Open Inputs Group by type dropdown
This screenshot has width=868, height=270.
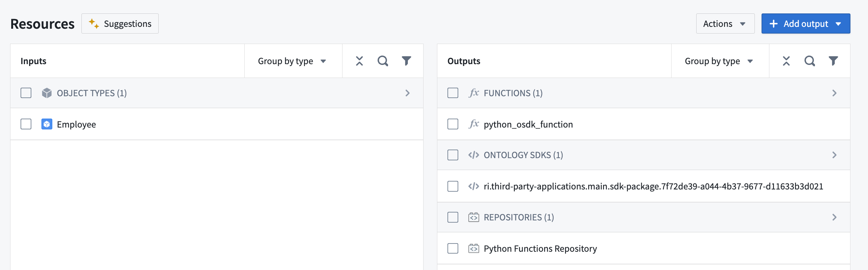point(292,61)
